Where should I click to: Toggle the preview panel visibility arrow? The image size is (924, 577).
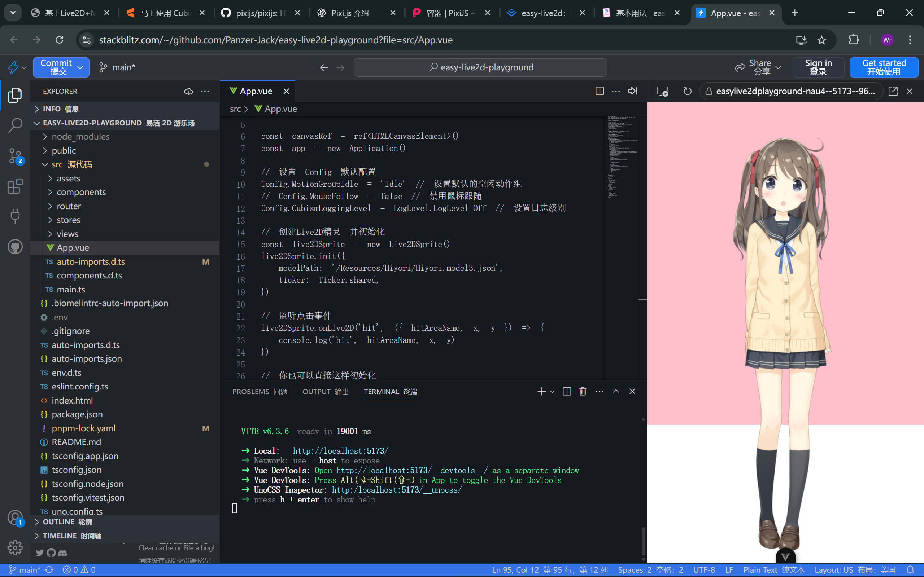(x=633, y=91)
